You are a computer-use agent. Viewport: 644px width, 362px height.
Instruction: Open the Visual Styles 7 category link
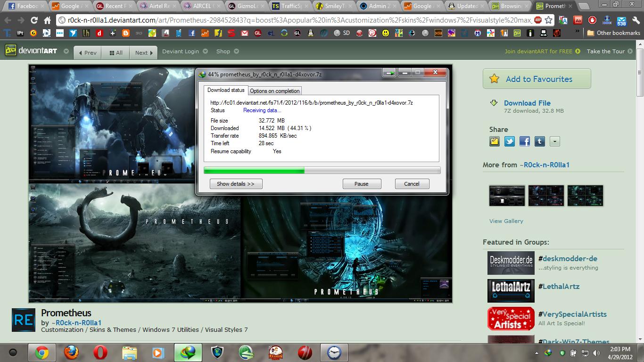pos(226,329)
